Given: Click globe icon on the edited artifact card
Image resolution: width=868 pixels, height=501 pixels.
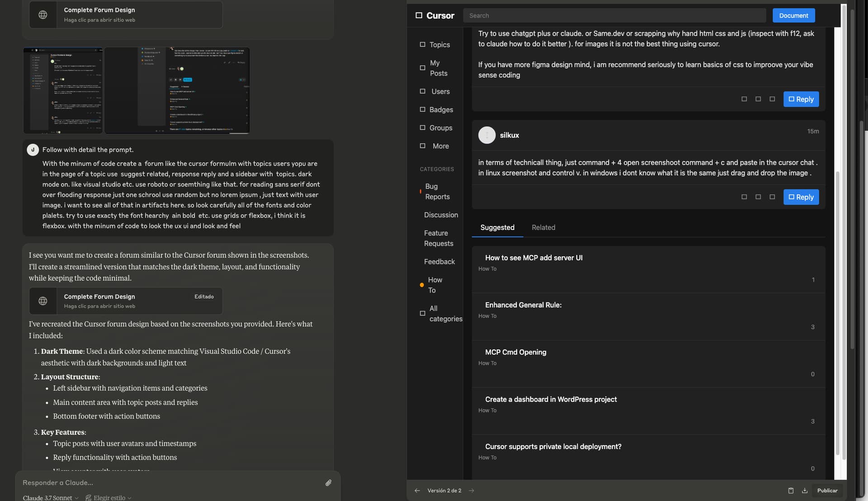Looking at the screenshot, I should [x=43, y=301].
